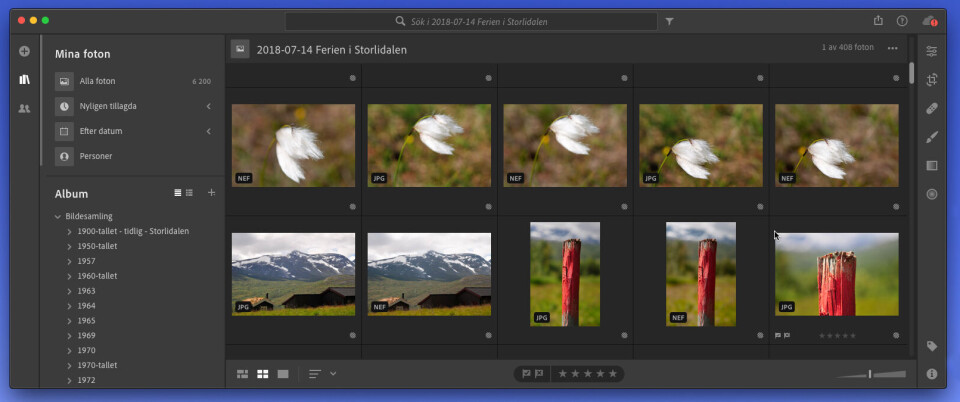
Task: Check the cloud sync status icon
Action: pos(929,21)
